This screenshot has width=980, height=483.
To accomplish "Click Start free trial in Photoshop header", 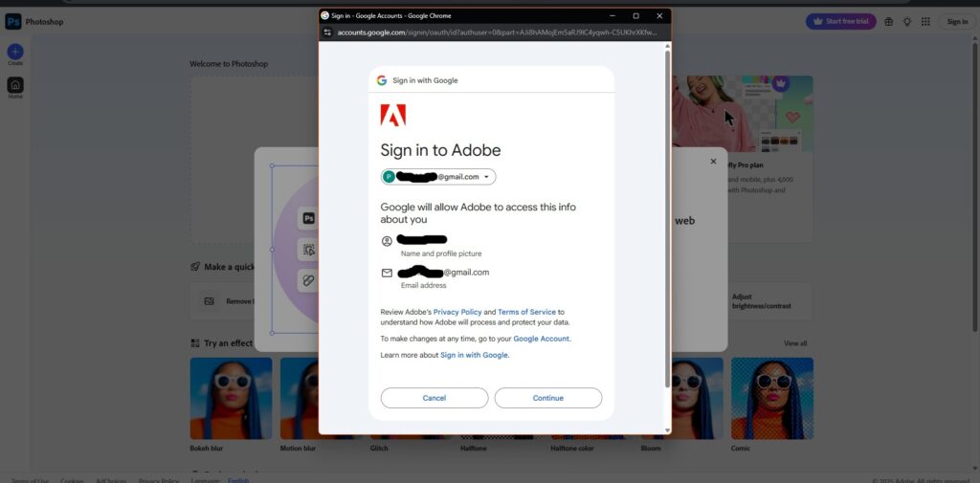I will [x=840, y=21].
